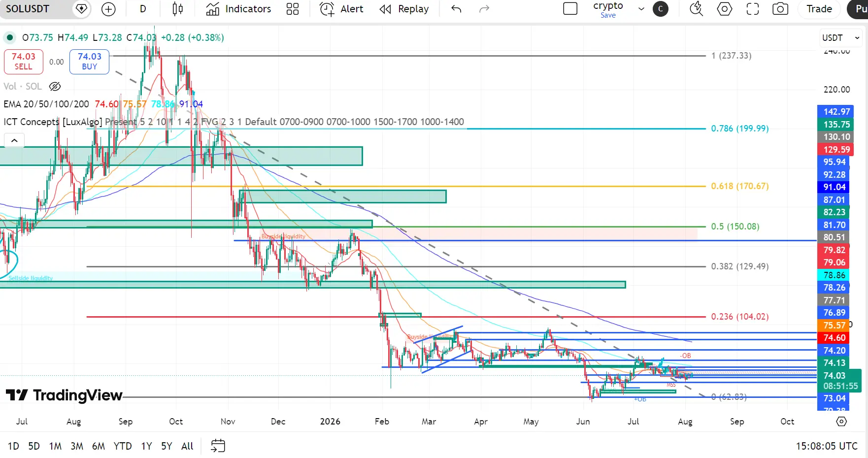Image resolution: width=868 pixels, height=458 pixels.
Task: Click the diamond badge beside SOLUSDT
Action: click(81, 9)
